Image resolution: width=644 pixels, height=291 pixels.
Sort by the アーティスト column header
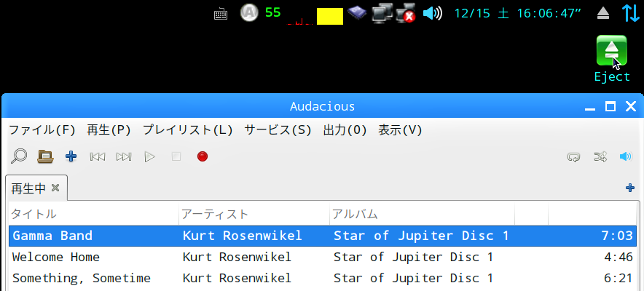click(x=254, y=214)
